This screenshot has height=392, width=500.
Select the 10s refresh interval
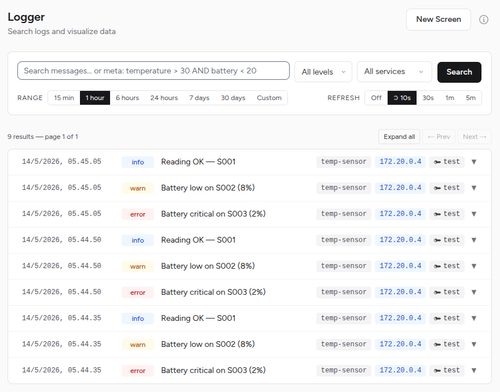point(402,98)
